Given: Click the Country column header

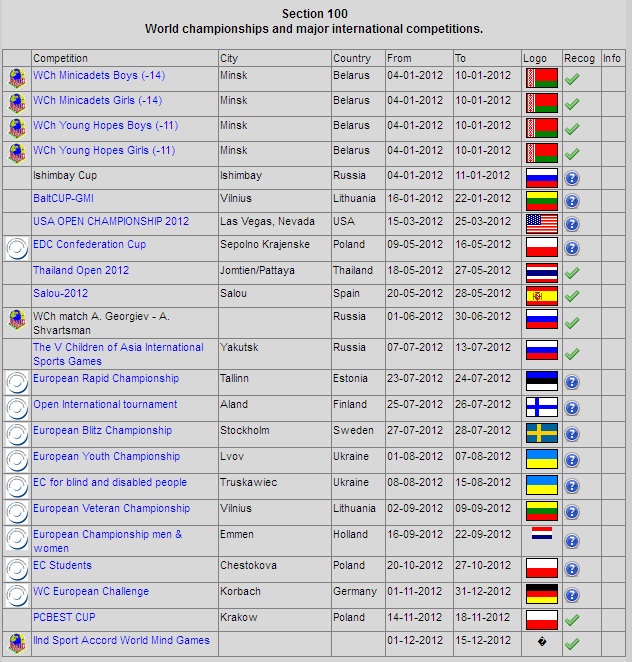Looking at the screenshot, I should 352,58.
